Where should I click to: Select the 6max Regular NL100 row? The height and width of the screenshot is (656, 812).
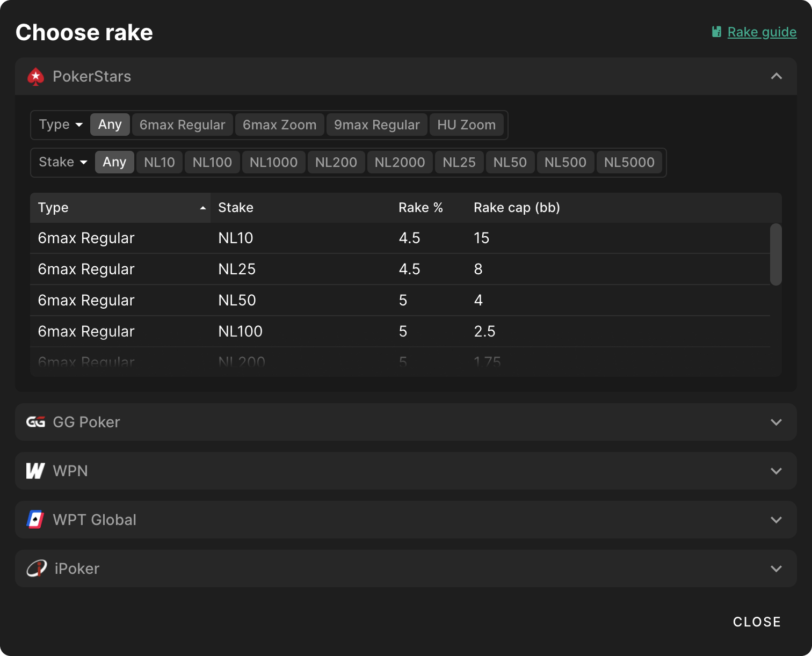click(400, 331)
